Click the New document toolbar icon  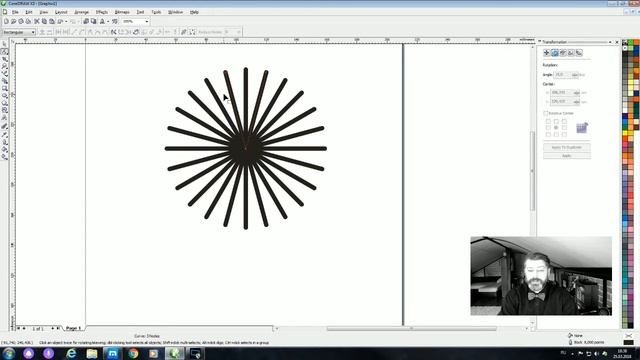6,21
